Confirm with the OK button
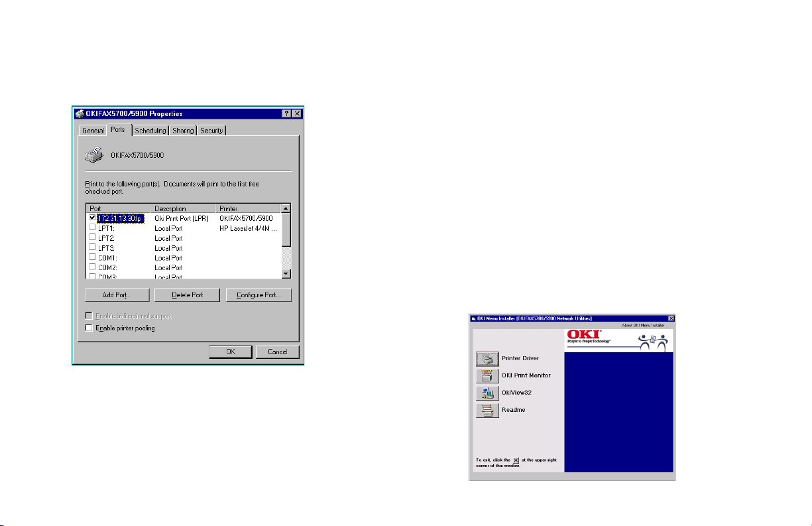This screenshot has width=812, height=526. pos(231,352)
